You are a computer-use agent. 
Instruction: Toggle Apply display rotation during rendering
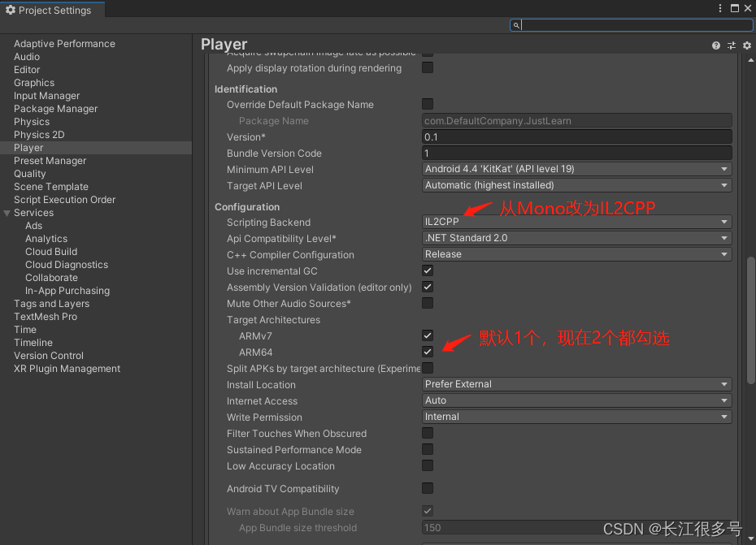pyautogui.click(x=428, y=67)
